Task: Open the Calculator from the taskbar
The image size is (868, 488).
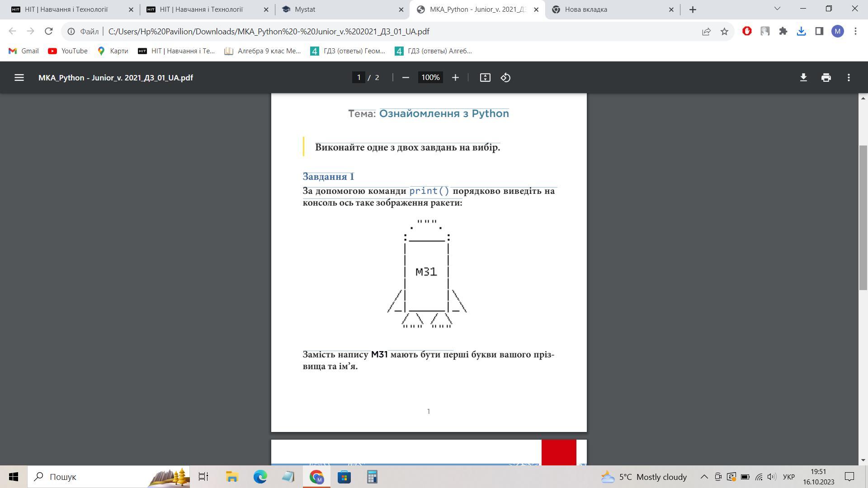Action: point(372,477)
